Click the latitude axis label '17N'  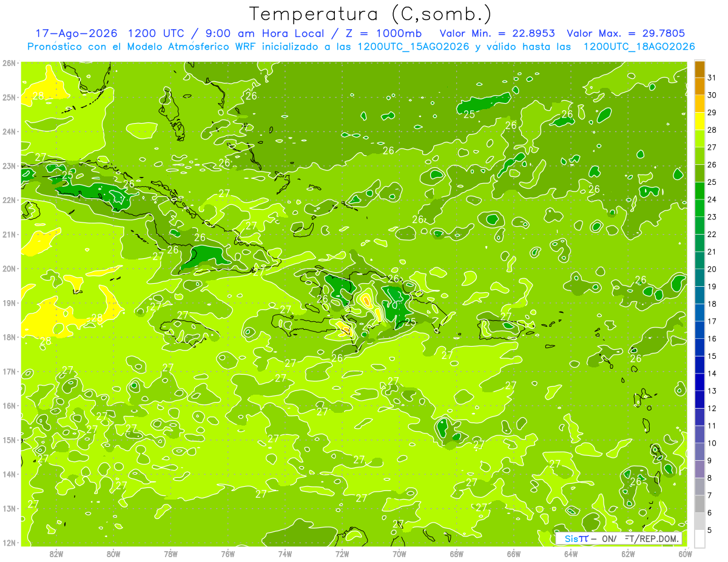(9, 372)
